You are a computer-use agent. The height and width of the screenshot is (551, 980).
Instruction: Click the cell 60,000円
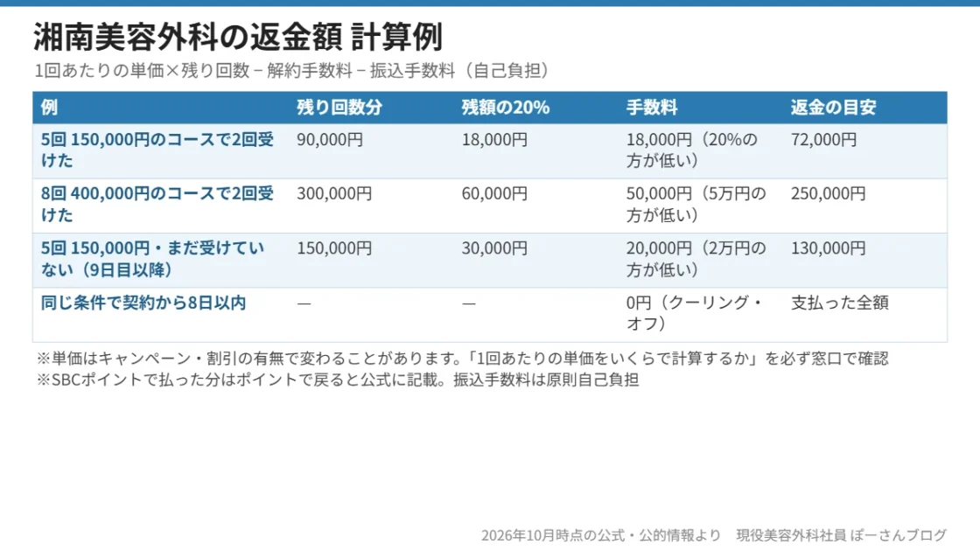pyautogui.click(x=494, y=193)
